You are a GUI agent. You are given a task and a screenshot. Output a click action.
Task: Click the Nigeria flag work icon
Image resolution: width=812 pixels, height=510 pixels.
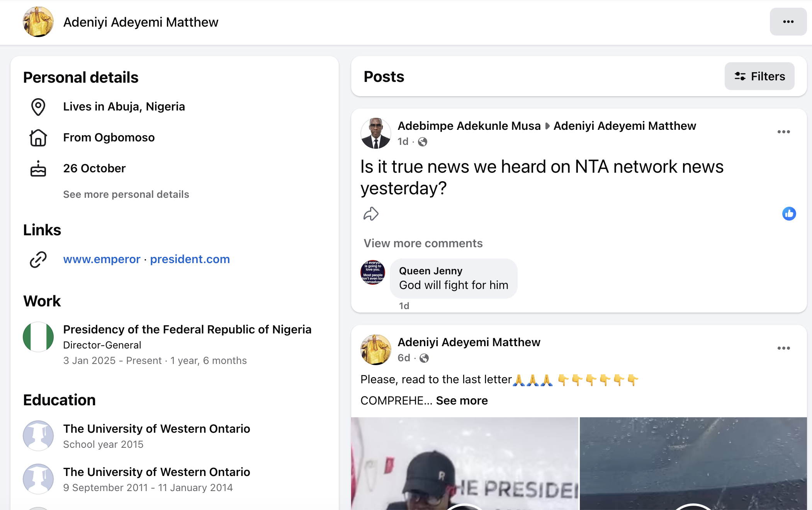click(38, 337)
